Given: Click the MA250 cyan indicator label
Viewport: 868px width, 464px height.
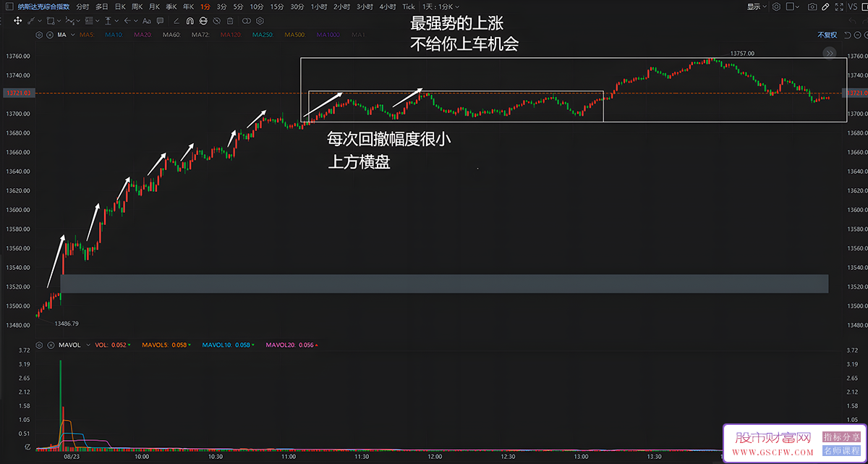Looking at the screenshot, I should point(263,35).
